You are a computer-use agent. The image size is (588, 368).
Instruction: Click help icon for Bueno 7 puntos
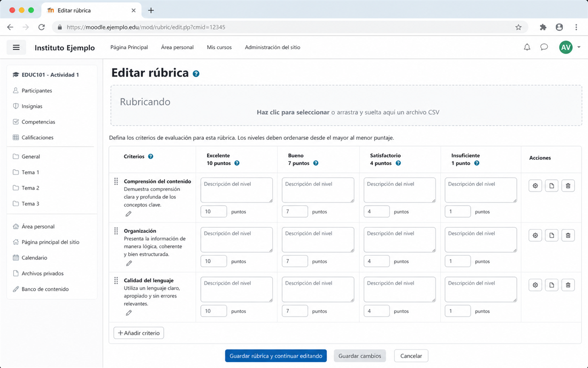(316, 163)
